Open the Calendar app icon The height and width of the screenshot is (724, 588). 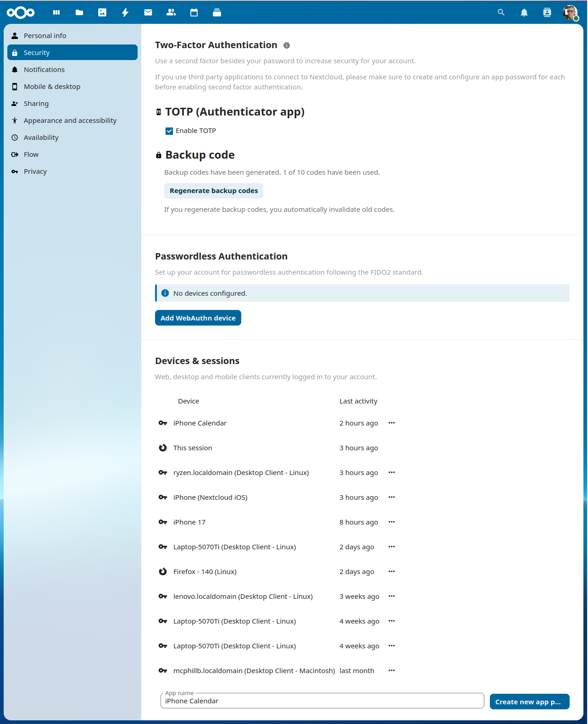(194, 12)
